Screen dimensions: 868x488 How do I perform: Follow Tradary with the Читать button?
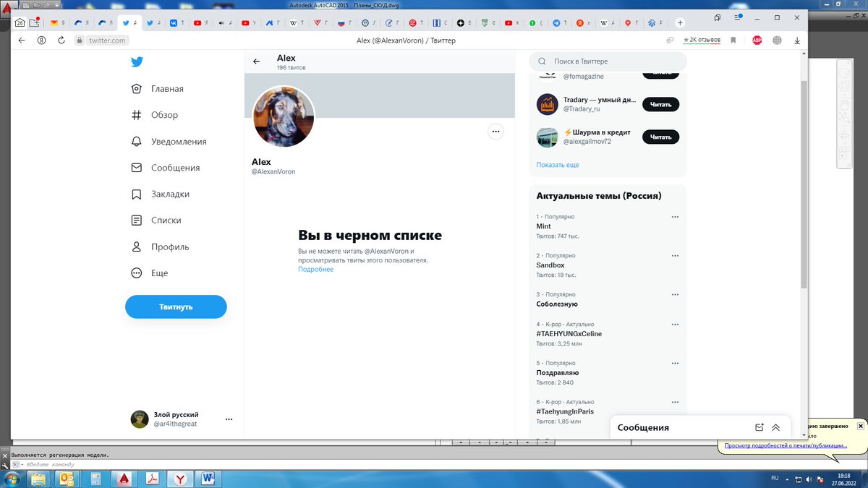pos(660,104)
